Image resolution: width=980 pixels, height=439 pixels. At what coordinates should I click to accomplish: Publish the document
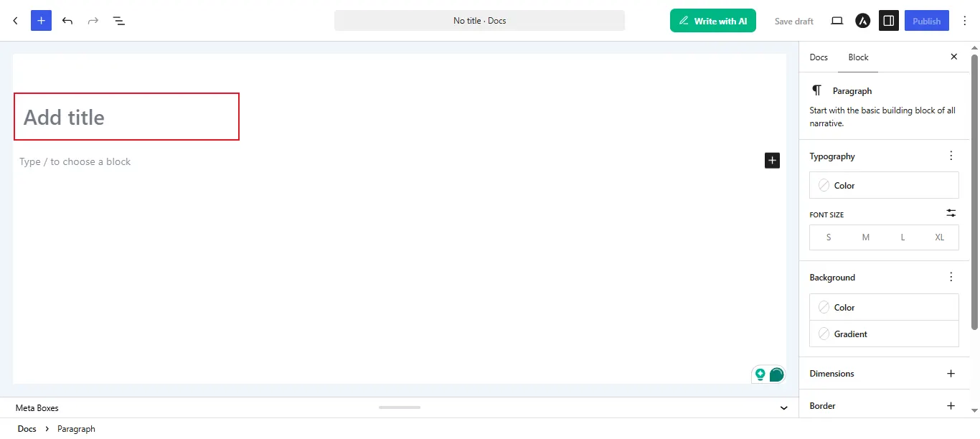[927, 21]
